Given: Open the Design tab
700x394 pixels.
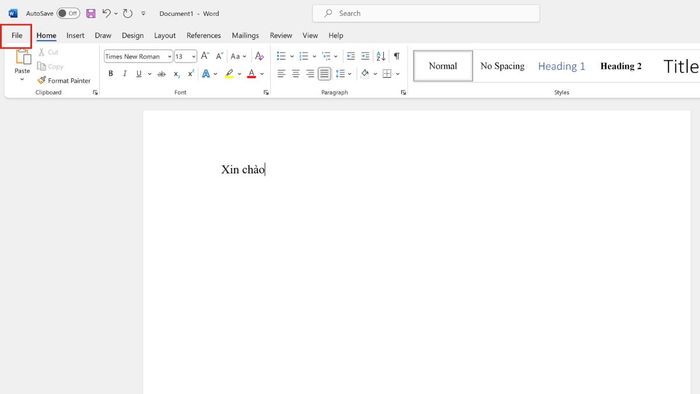Looking at the screenshot, I should 133,36.
